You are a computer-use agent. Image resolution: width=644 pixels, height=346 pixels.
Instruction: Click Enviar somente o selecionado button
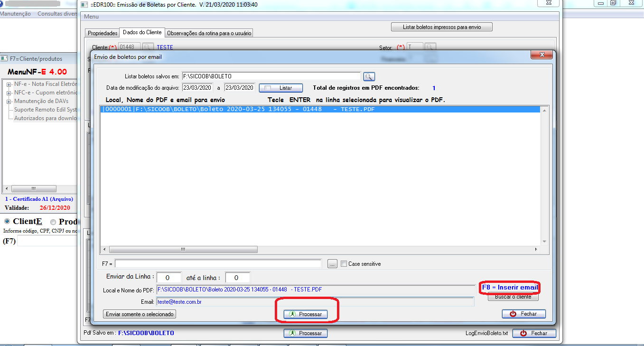click(140, 314)
